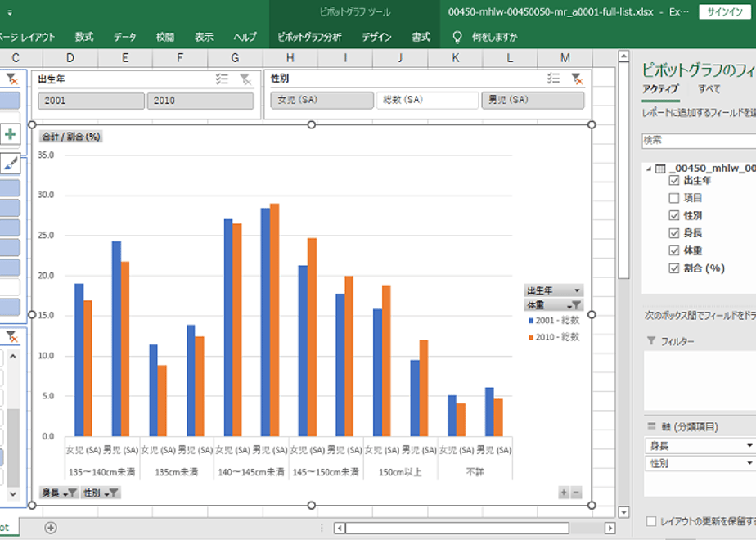The image size is (756, 540).
Task: Open the デザイン ribbon tab
Action: point(376,37)
